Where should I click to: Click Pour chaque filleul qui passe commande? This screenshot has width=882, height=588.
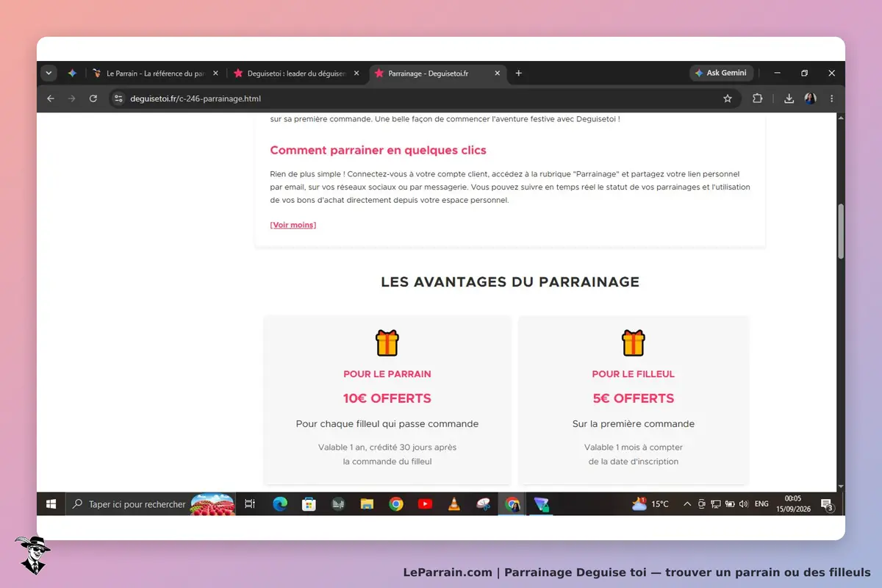[x=387, y=424]
